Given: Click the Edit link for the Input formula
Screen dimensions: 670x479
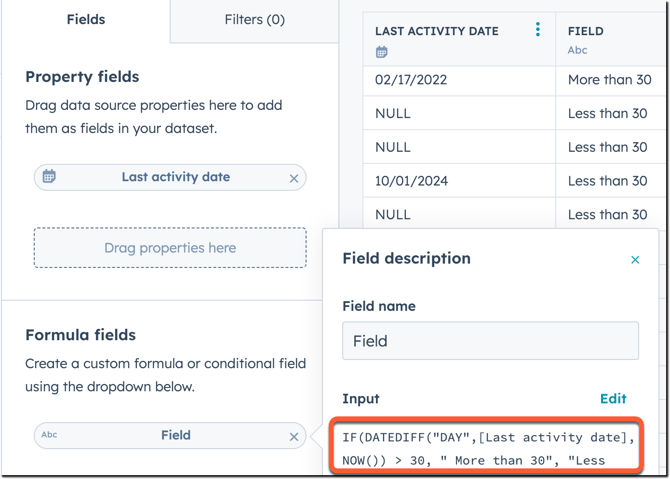Looking at the screenshot, I should point(613,398).
